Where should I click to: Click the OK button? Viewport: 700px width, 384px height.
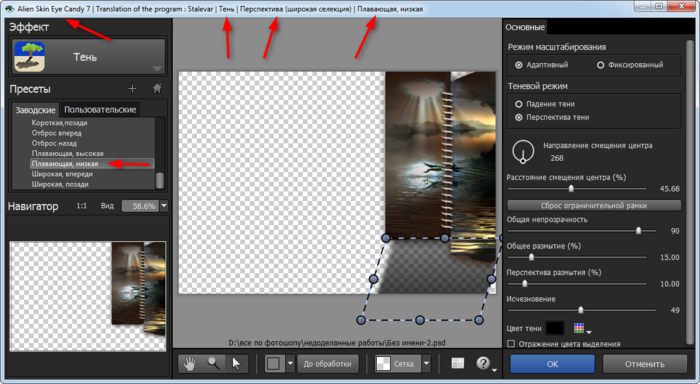point(552,364)
